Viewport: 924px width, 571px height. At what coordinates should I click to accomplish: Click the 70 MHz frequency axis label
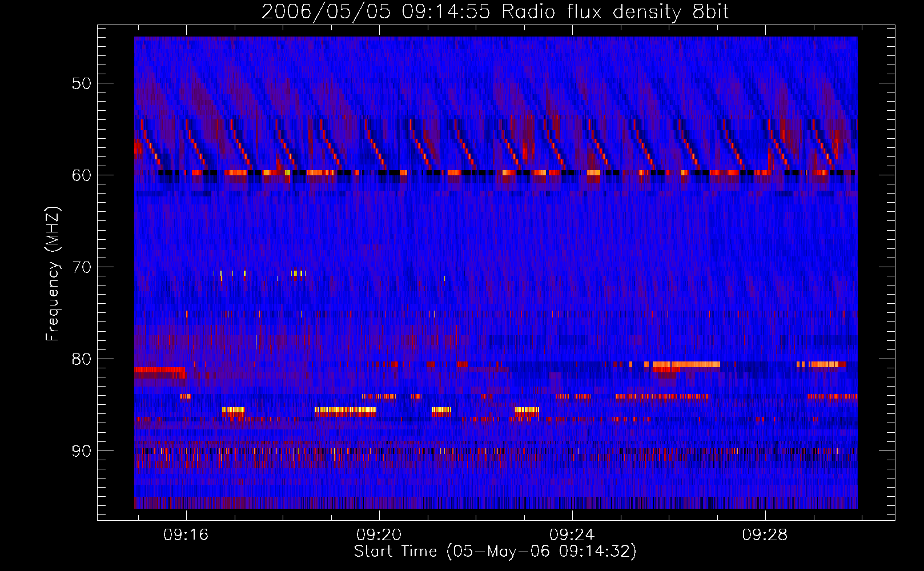coord(82,267)
